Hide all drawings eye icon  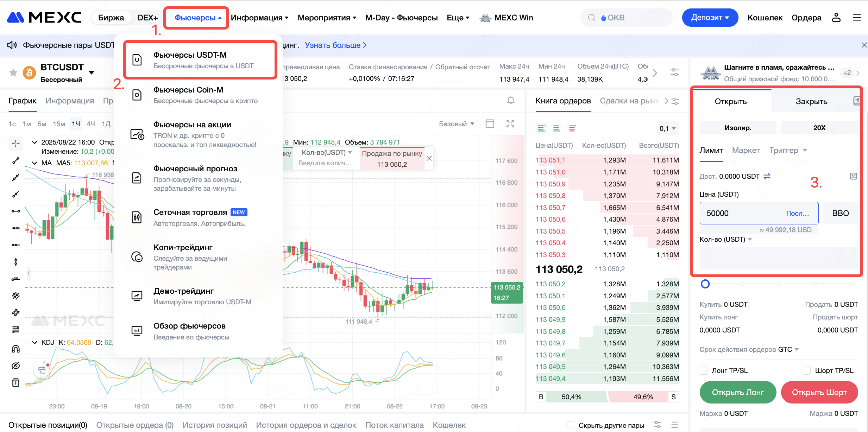[15, 366]
